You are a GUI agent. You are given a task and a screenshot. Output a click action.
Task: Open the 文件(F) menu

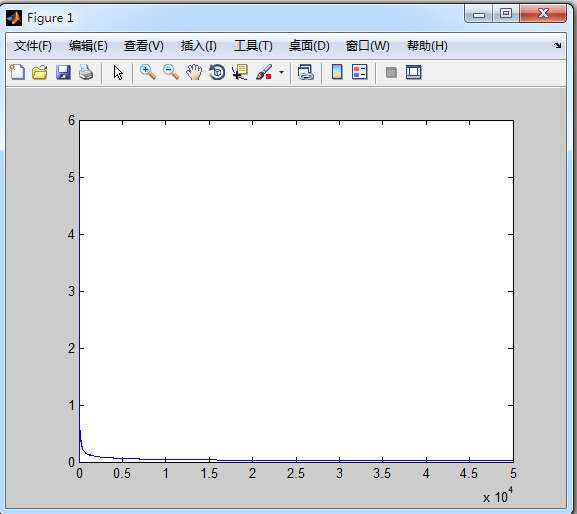pyautogui.click(x=33, y=46)
